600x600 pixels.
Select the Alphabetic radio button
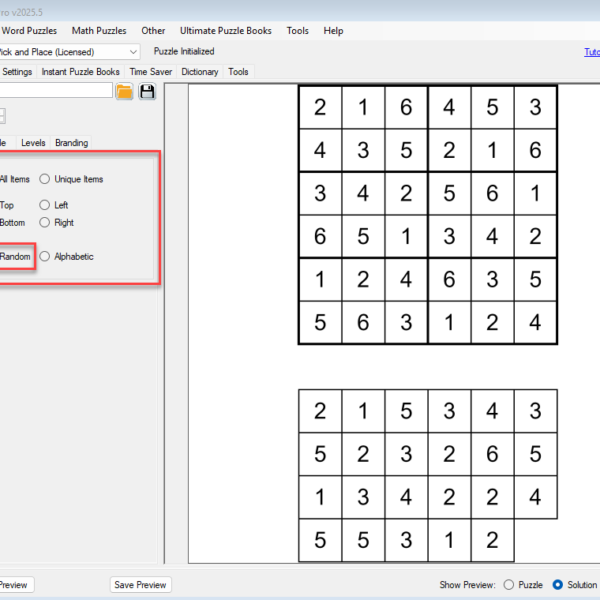tap(44, 256)
